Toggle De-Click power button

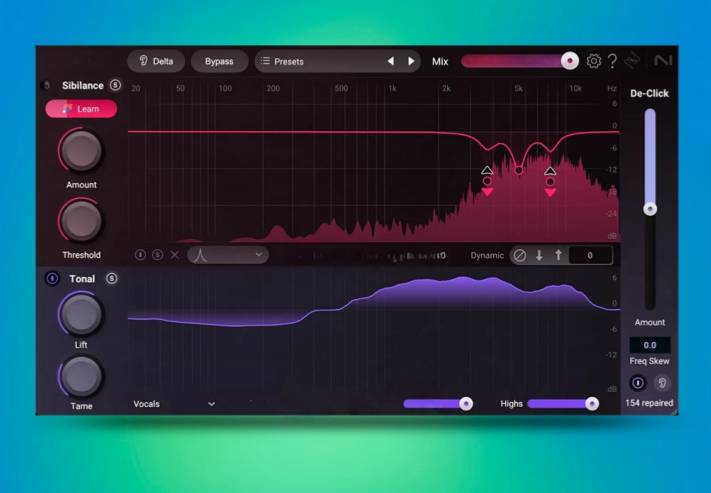tap(638, 383)
